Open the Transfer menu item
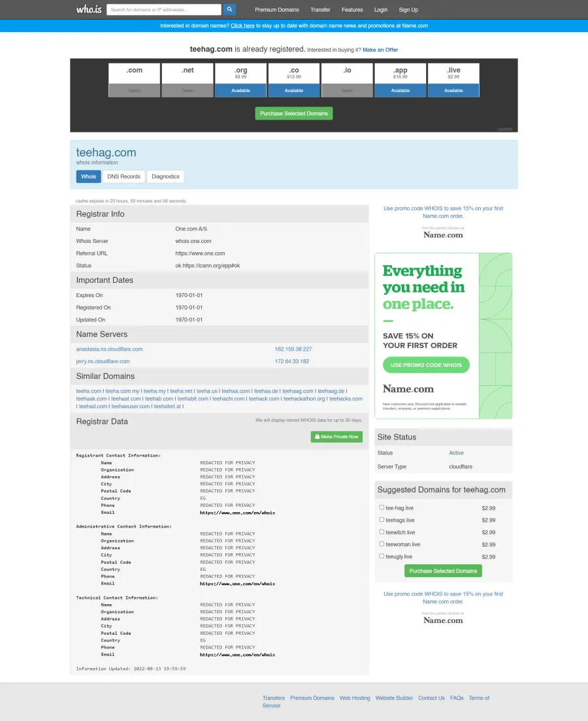The image size is (588, 721). 320,10
